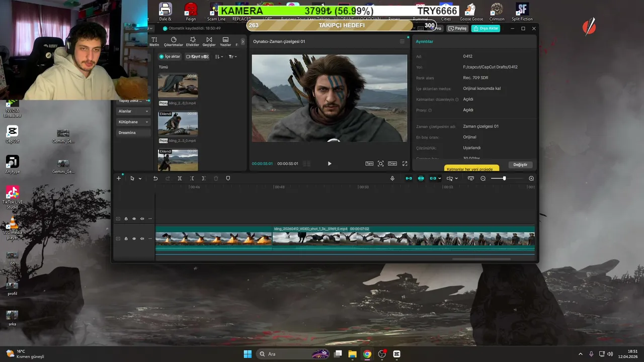Image resolution: width=644 pixels, height=362 pixels.
Task: Click the timeline zoom slider handle
Action: pyautogui.click(x=504, y=178)
